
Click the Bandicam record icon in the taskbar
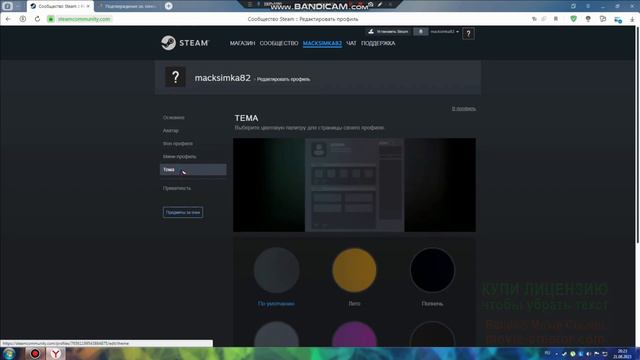point(35,353)
